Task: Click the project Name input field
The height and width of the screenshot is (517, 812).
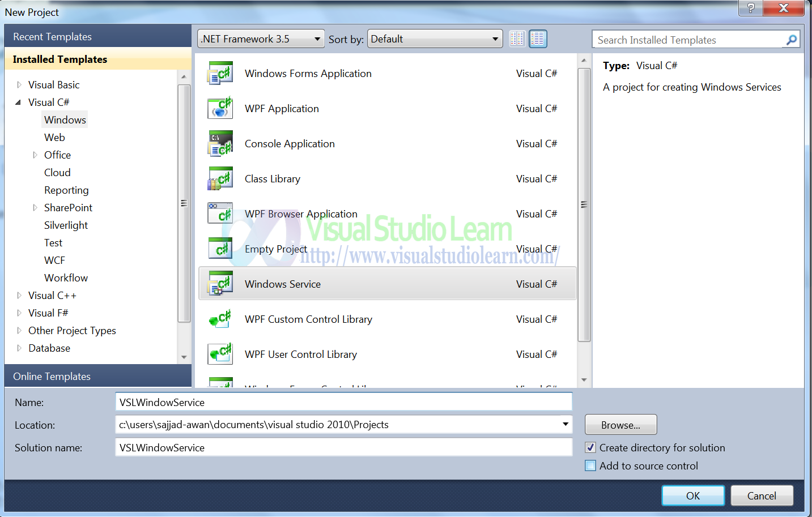Action: tap(343, 402)
